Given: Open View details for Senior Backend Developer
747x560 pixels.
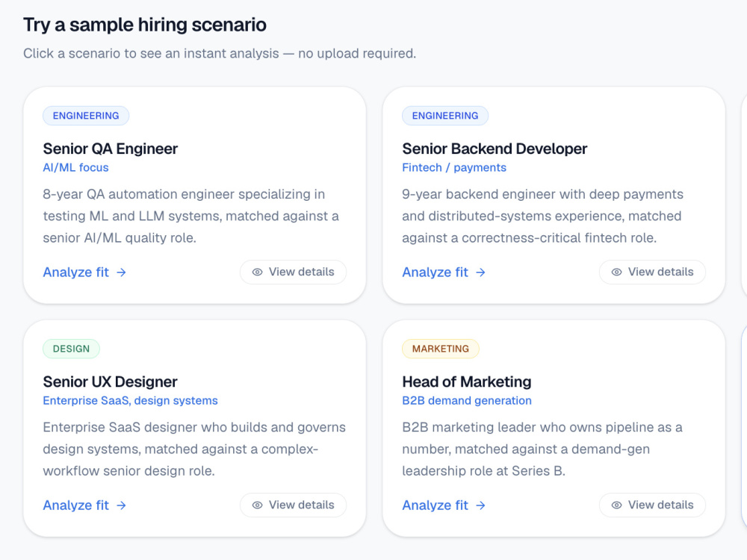Looking at the screenshot, I should [x=652, y=272].
